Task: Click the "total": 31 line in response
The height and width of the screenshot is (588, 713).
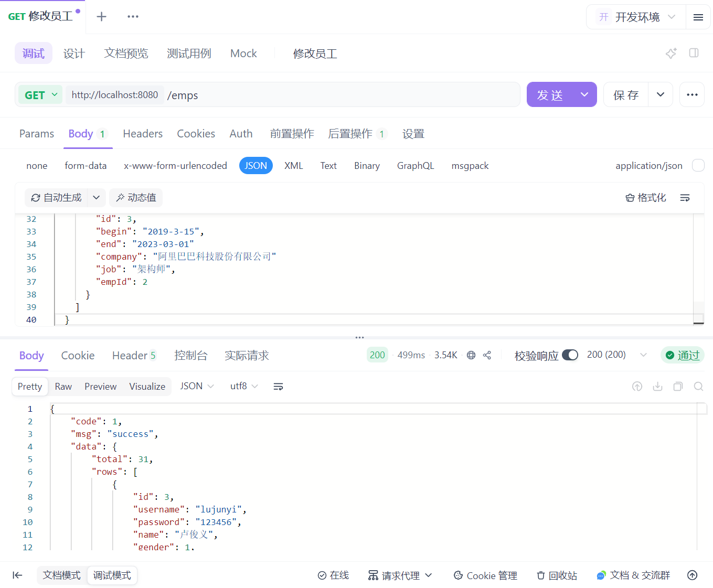Action: (122, 459)
